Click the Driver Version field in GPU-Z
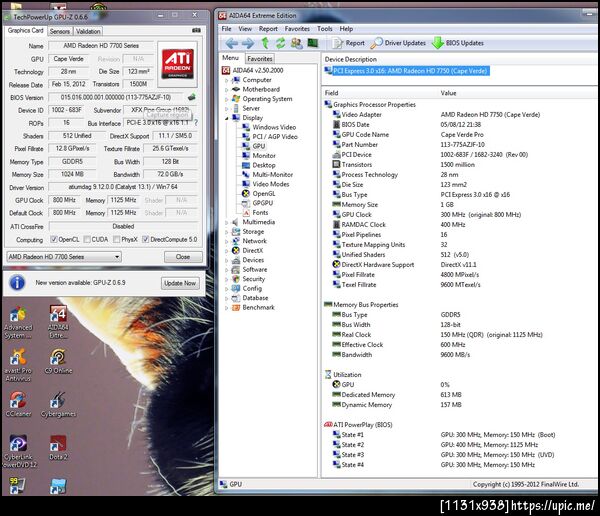This screenshot has height=516, width=600. (123, 187)
